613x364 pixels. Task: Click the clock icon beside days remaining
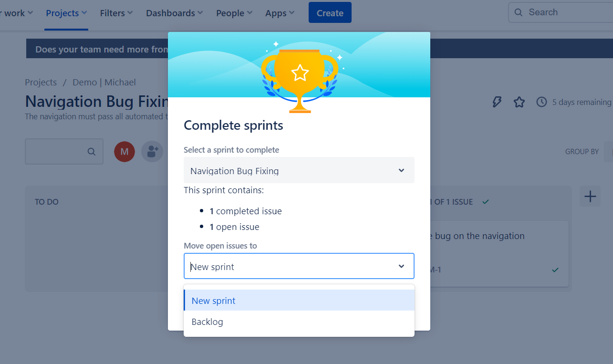[x=541, y=102]
